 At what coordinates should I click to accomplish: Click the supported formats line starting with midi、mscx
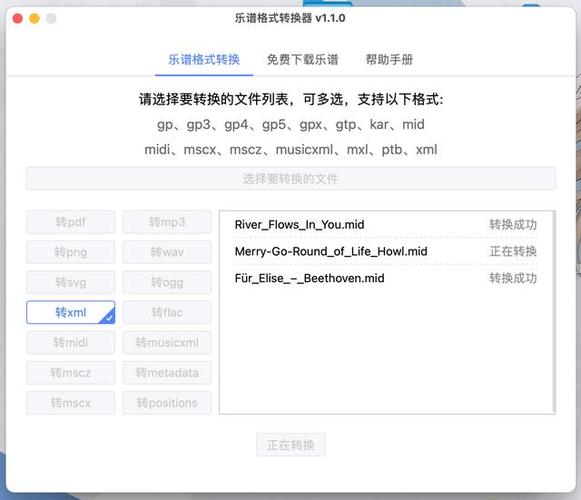(x=291, y=150)
